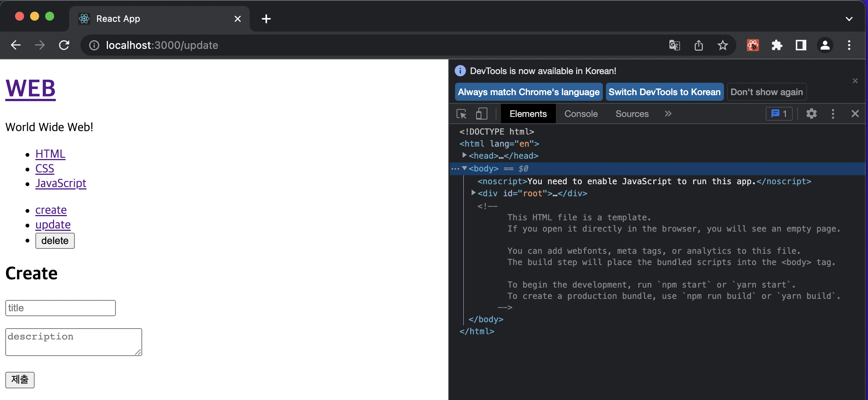Close the React App tab

point(238,19)
